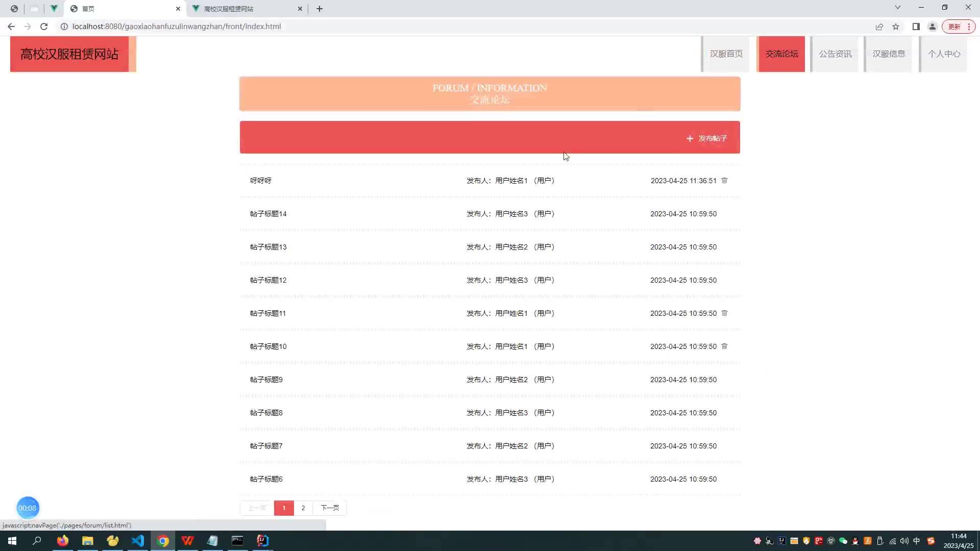The image size is (980, 551).
Task: Delete the post titled 呀呀呀
Action: pyautogui.click(x=724, y=181)
